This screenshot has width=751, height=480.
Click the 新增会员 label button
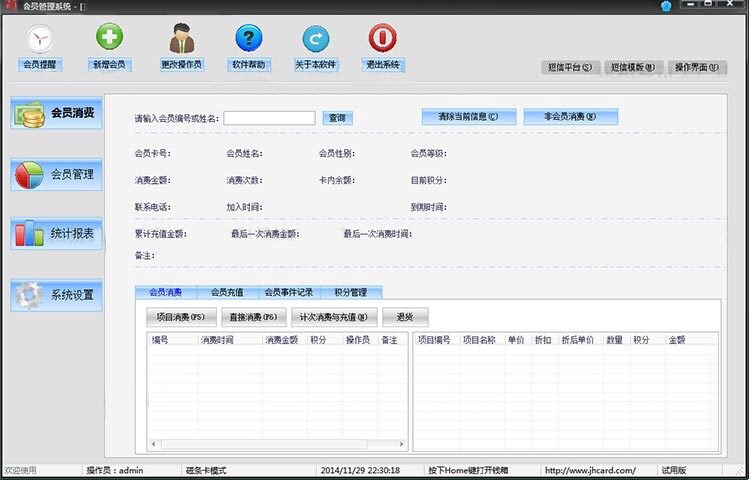tap(110, 65)
